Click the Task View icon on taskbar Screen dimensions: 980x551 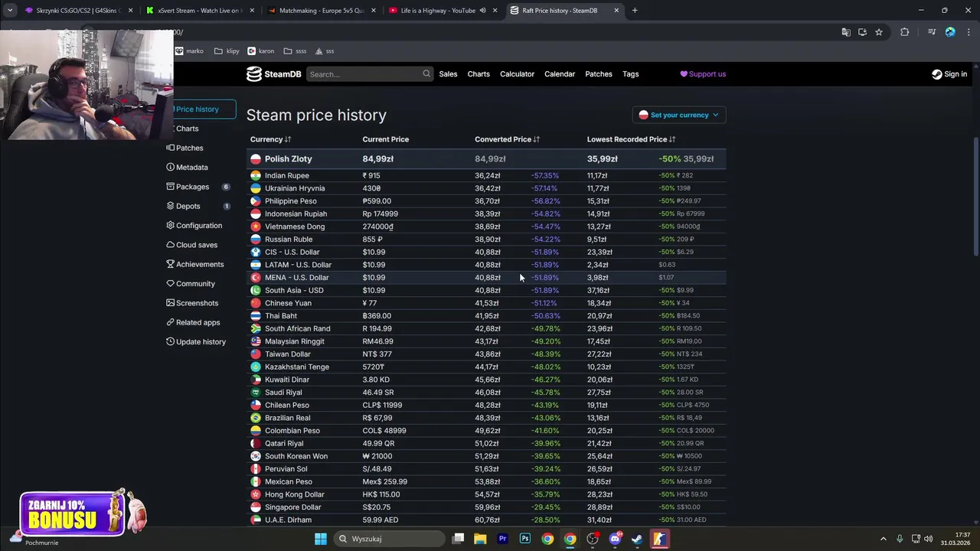[458, 539]
